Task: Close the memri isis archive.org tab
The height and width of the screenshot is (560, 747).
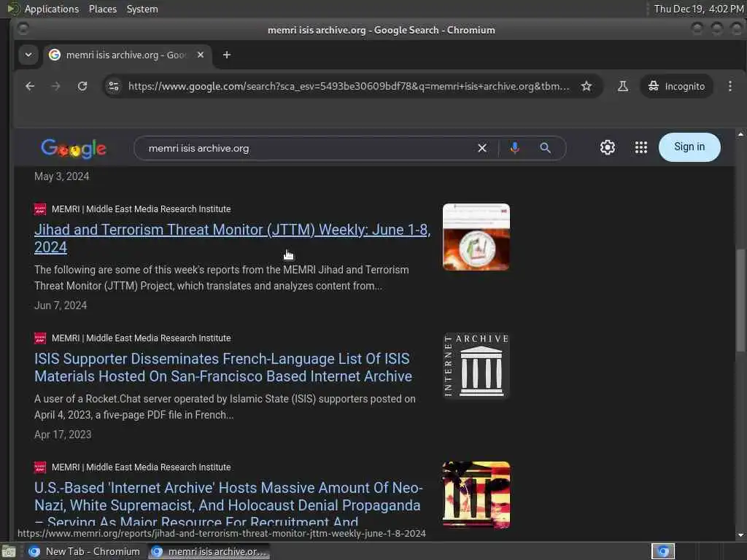Action: [201, 55]
